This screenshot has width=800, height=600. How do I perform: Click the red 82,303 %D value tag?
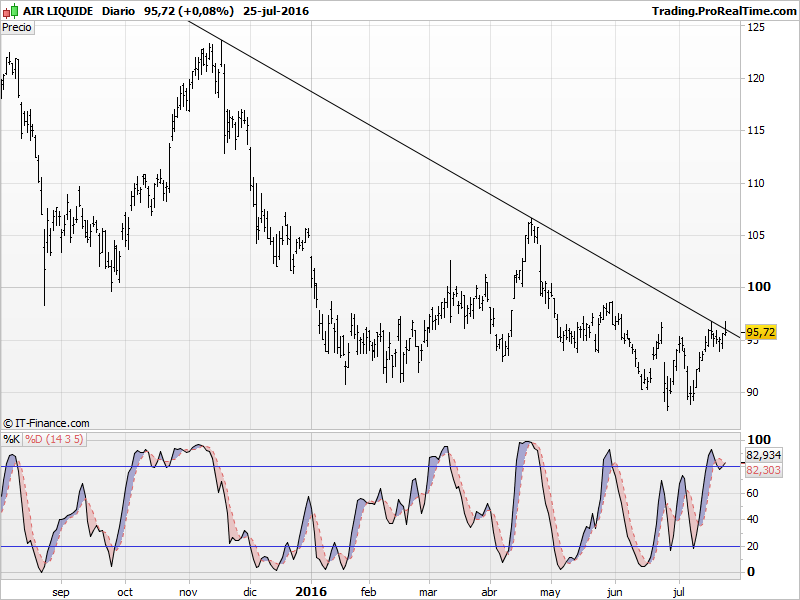click(762, 469)
